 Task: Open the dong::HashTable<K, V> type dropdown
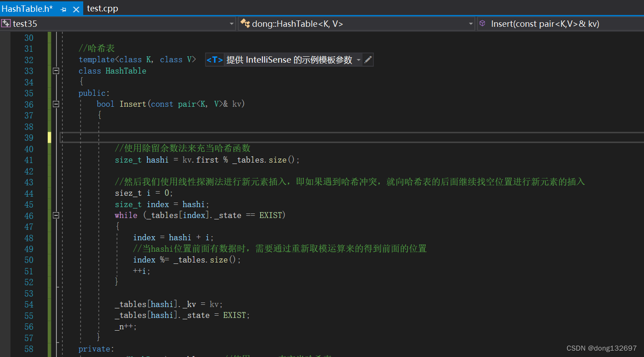coord(470,24)
